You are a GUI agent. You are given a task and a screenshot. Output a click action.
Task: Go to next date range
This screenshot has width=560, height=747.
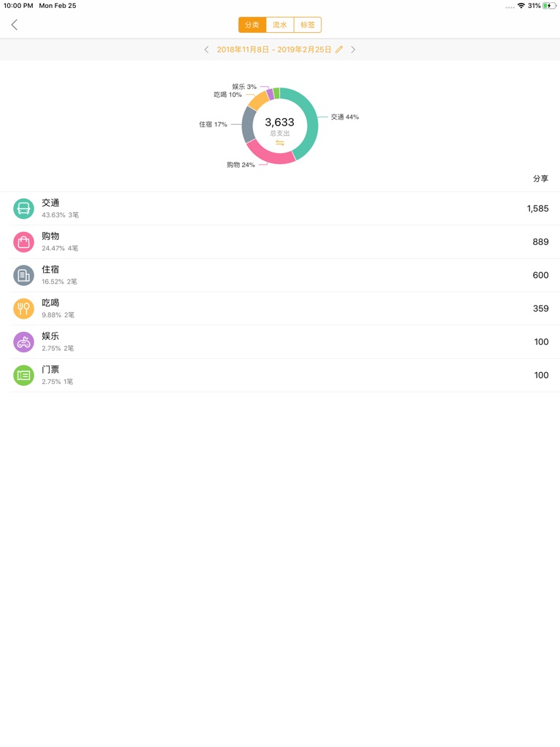(354, 50)
